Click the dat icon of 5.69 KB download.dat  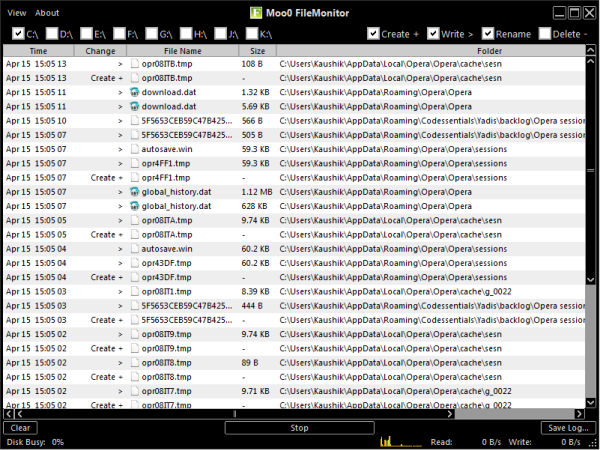click(134, 106)
